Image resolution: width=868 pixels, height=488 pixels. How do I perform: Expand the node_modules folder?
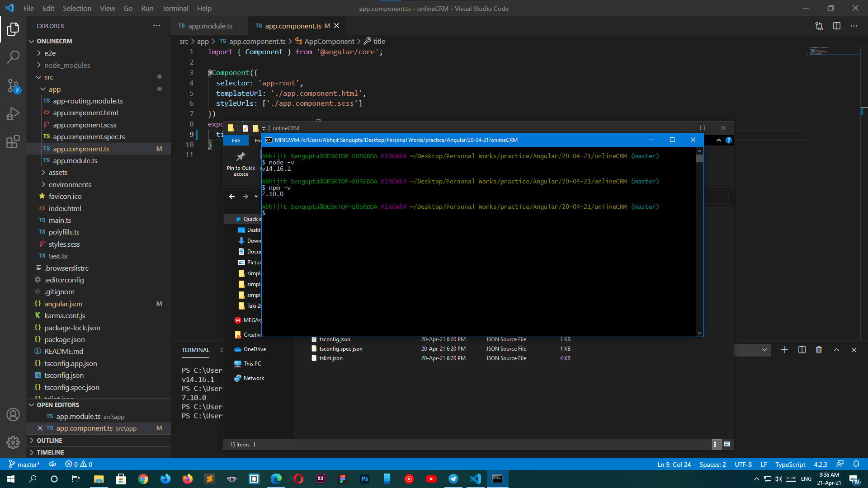67,65
